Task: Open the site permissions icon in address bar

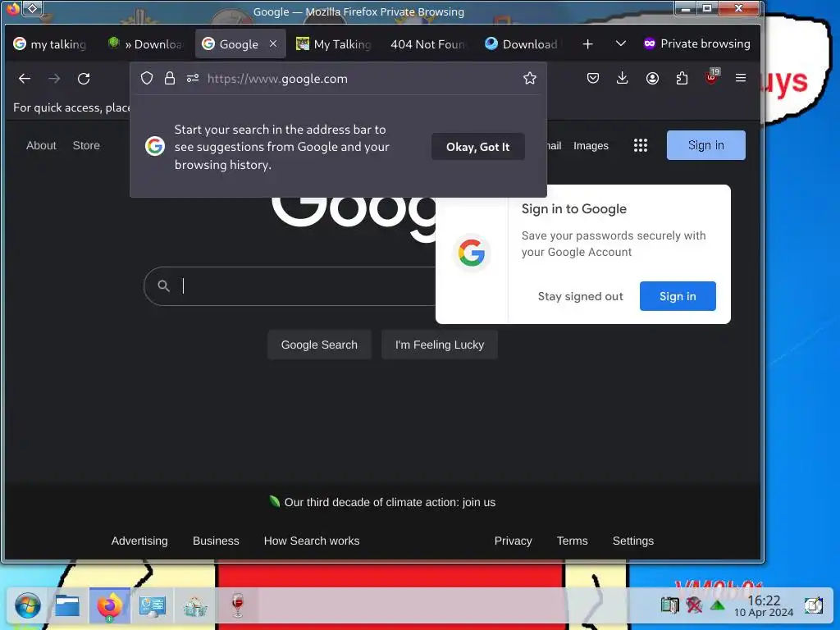Action: coord(193,78)
